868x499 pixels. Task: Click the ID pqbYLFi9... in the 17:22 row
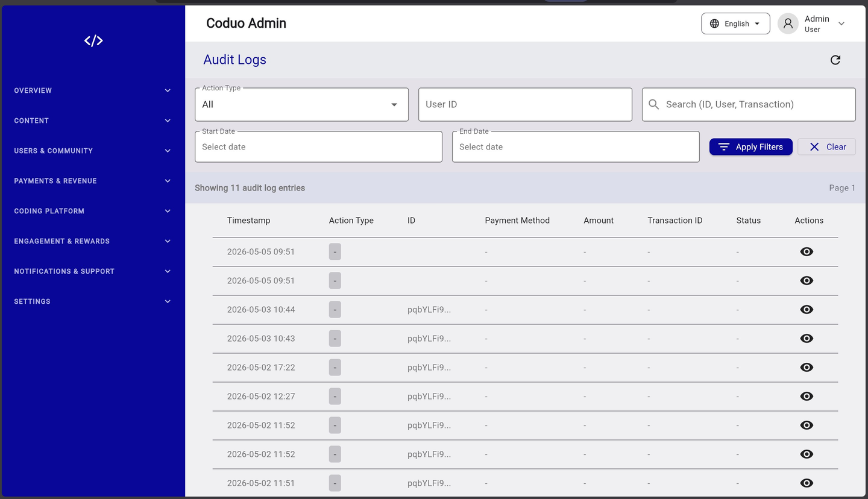(x=429, y=368)
